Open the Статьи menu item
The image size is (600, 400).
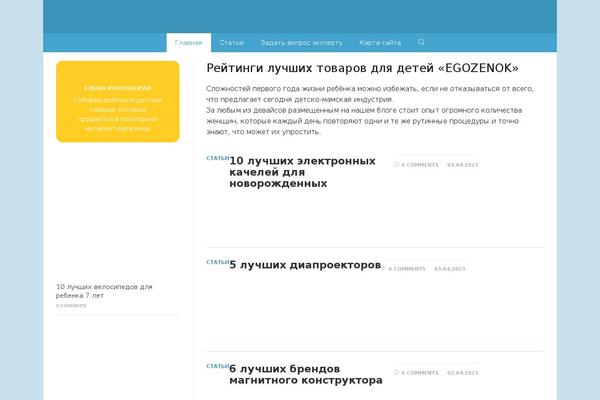pyautogui.click(x=232, y=42)
